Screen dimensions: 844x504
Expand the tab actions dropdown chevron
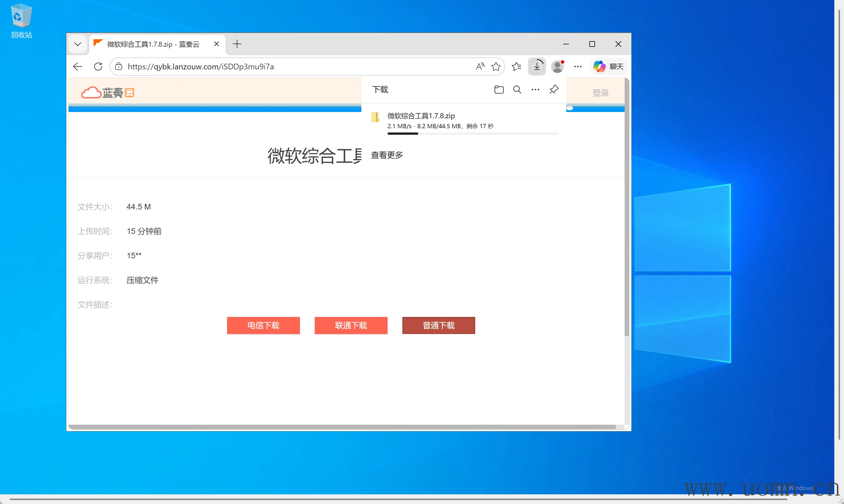coord(77,44)
